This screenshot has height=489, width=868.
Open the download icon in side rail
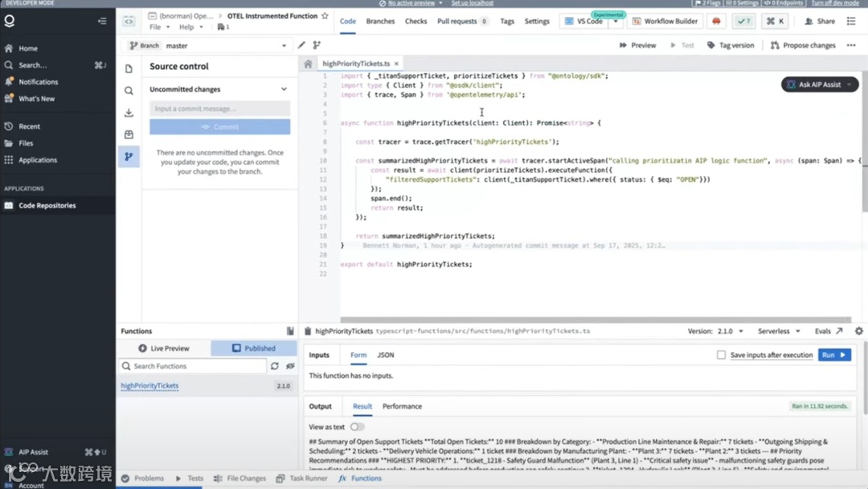coord(129,113)
